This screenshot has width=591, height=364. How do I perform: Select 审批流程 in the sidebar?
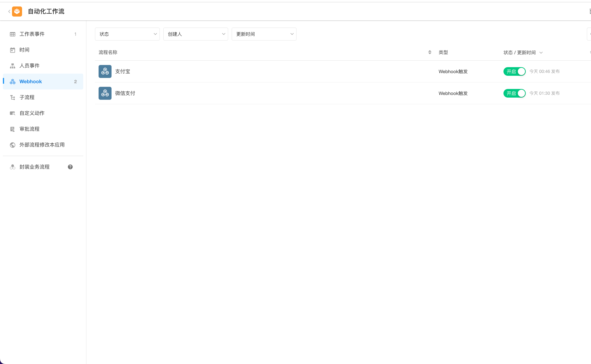[29, 129]
